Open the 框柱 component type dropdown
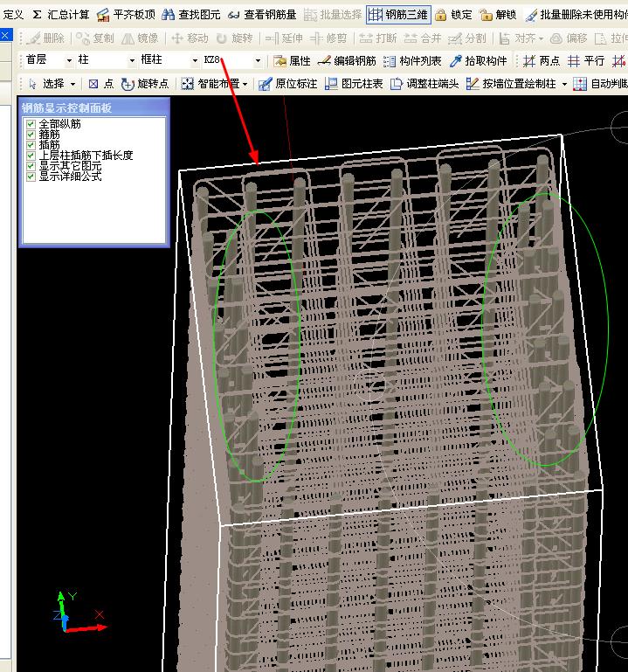 tap(195, 60)
